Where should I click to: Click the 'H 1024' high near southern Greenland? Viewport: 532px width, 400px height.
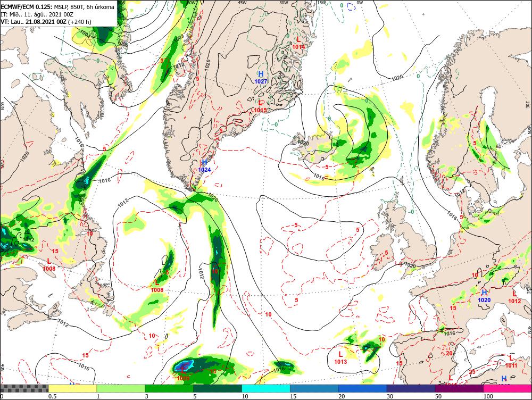pos(204,166)
